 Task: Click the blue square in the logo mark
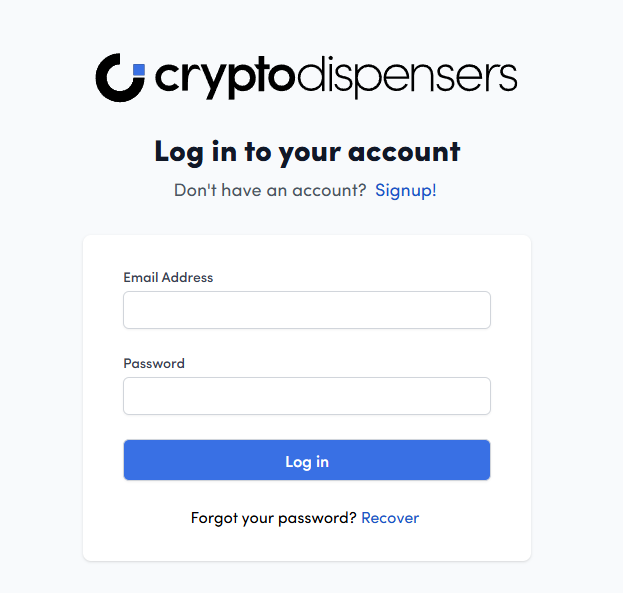139,70
